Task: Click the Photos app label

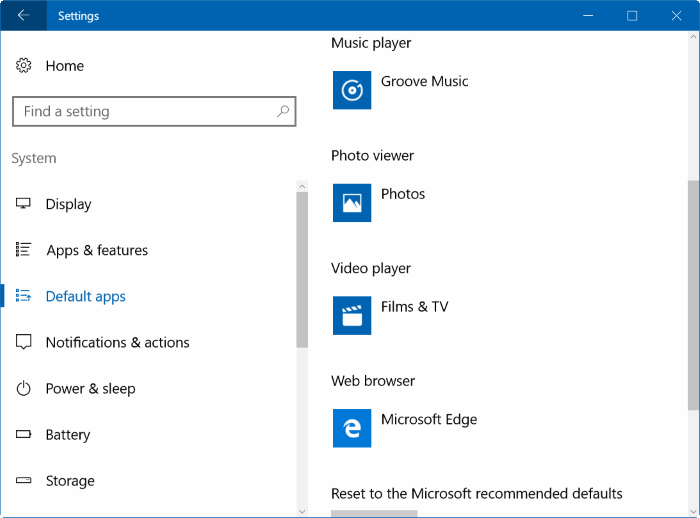Action: [403, 194]
